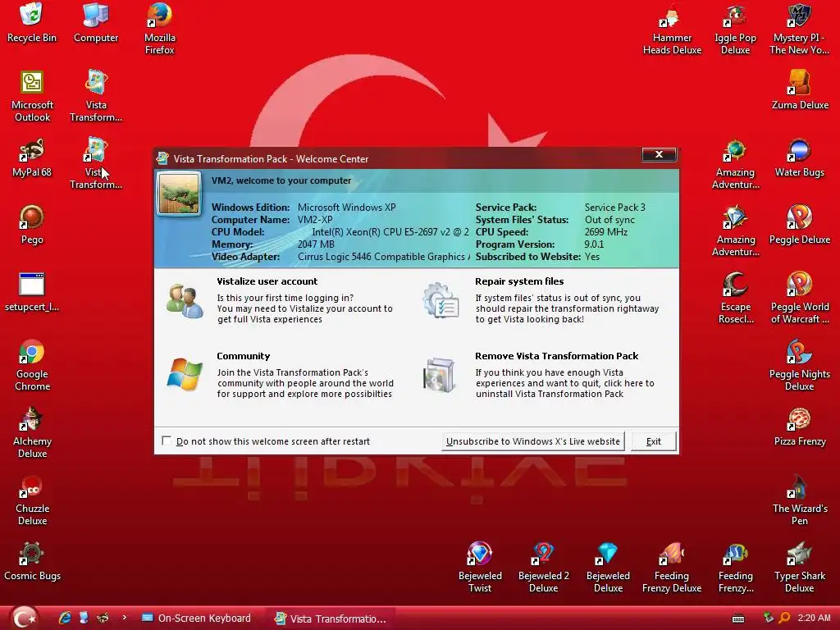Click the Repair system files gear icon
This screenshot has height=630, width=840.
tap(441, 300)
